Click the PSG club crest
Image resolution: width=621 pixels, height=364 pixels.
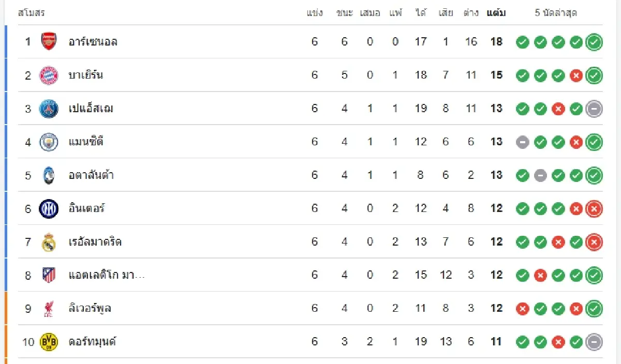tap(49, 109)
